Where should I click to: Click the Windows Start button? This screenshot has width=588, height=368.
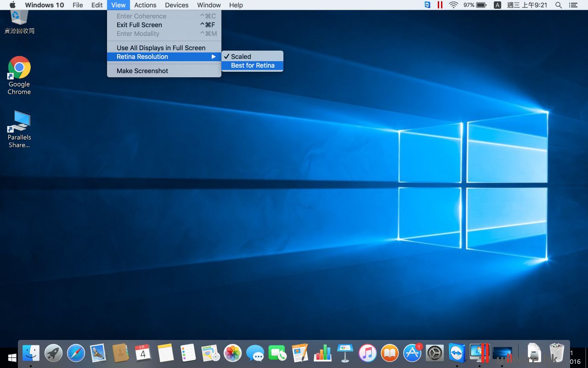[x=12, y=357]
